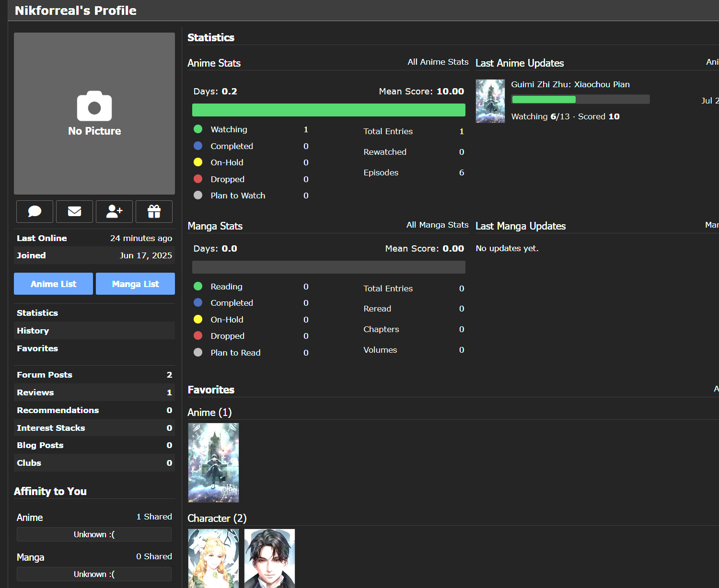The image size is (719, 588).
Task: Click the add friend icon
Action: coord(114,211)
